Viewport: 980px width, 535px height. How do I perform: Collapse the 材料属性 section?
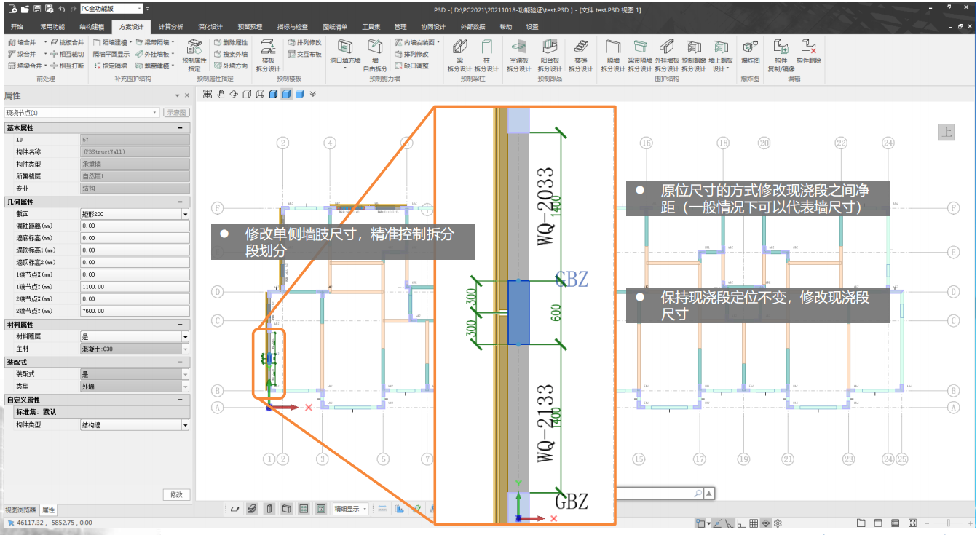pos(179,325)
